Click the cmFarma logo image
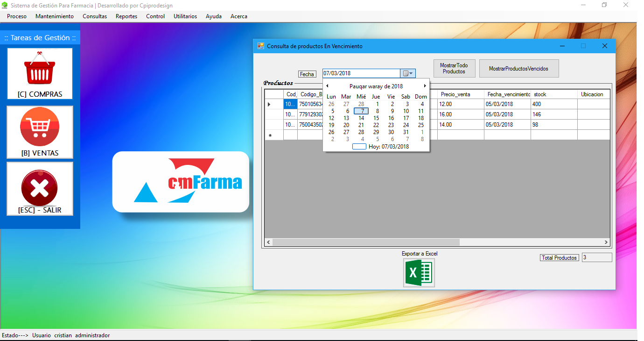Screen dimensions: 644x341 point(181,182)
